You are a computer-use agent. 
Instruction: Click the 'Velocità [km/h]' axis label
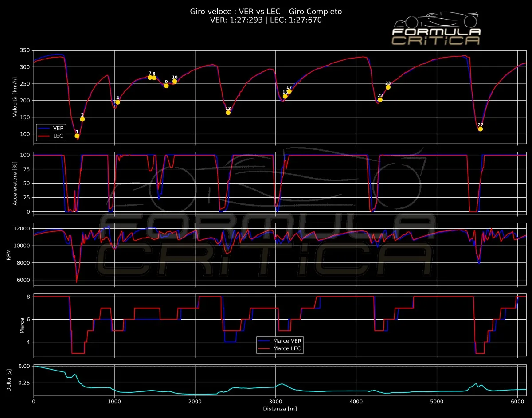click(15, 97)
